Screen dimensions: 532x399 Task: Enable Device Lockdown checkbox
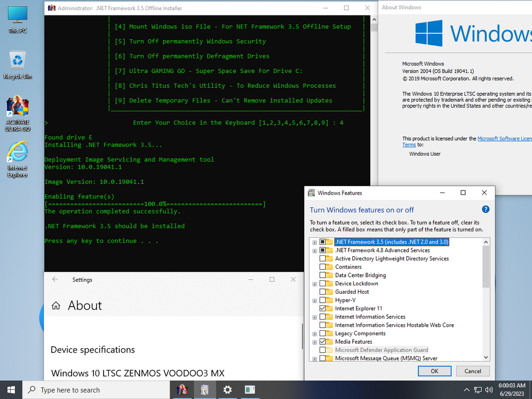click(x=322, y=283)
